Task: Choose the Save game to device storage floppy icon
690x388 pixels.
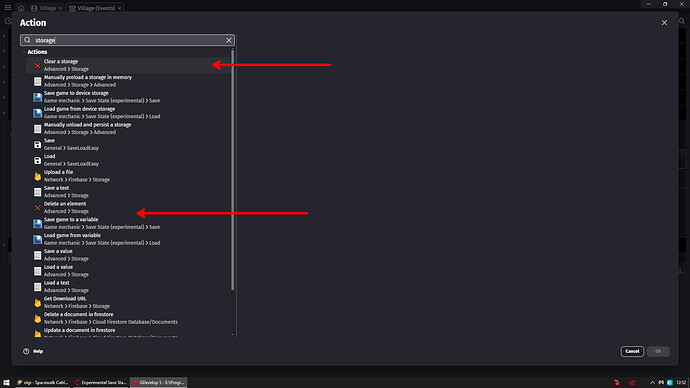Action: coord(37,97)
